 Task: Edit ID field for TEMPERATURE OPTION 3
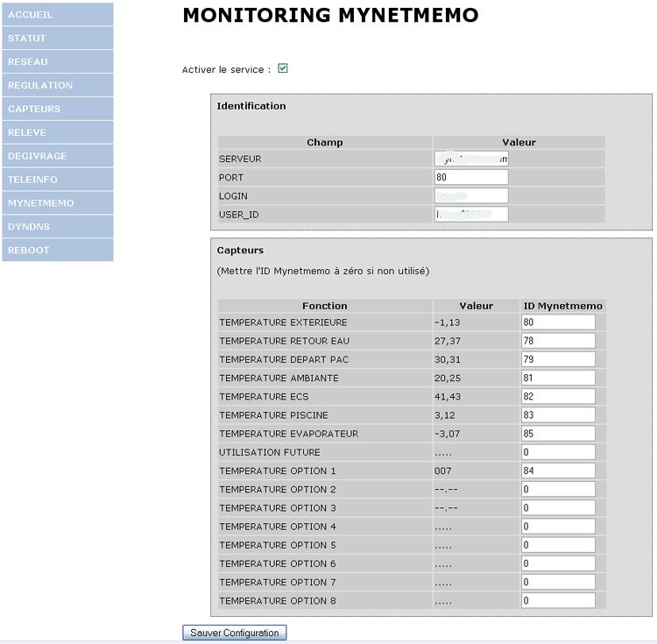click(x=558, y=508)
